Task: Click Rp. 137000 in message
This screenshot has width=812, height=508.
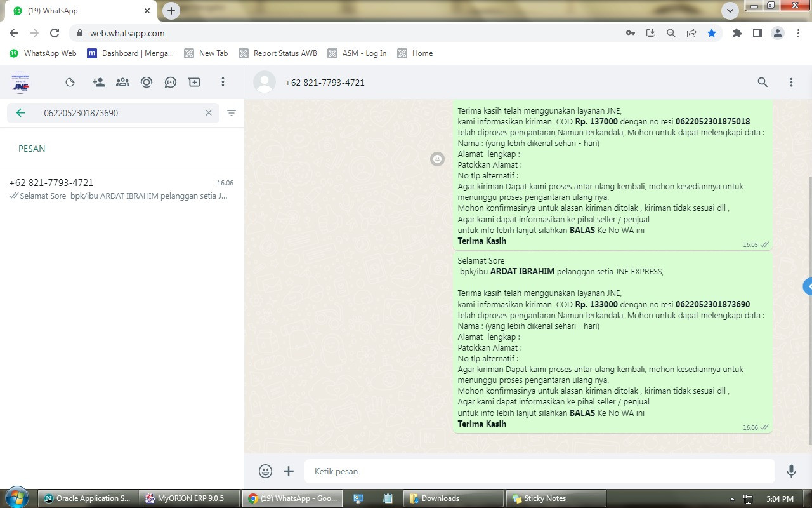Action: coord(596,121)
